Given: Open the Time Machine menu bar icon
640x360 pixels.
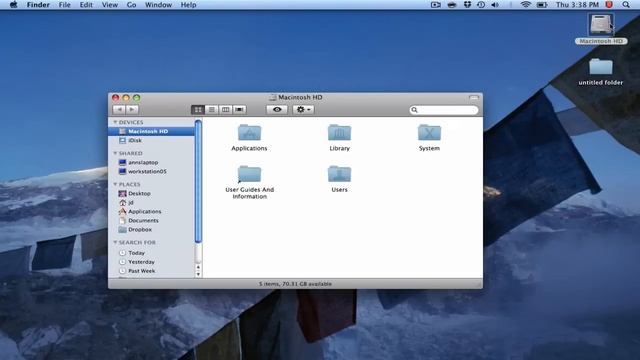Looking at the screenshot, I should click(x=481, y=5).
